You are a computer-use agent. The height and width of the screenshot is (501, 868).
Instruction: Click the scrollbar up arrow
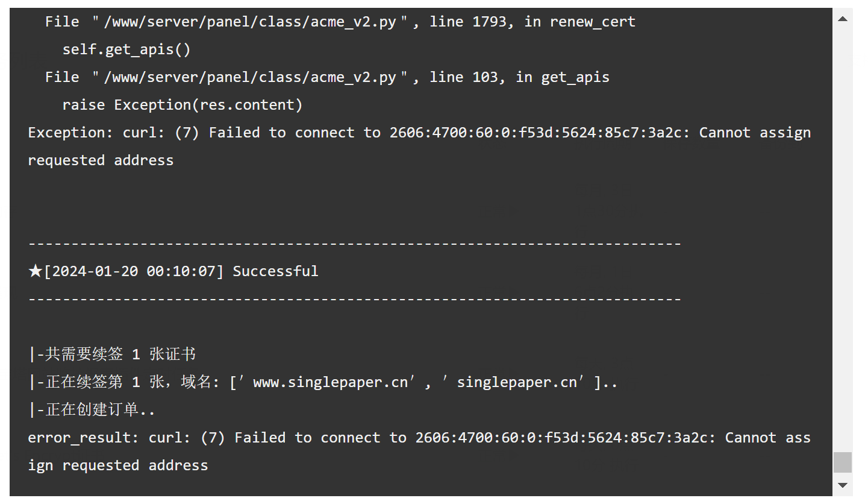(x=842, y=19)
